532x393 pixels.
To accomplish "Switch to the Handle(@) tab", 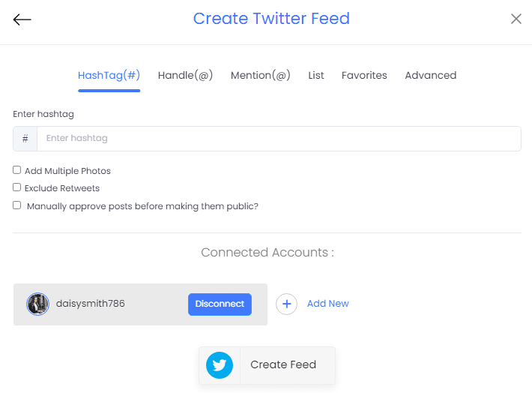I will (x=185, y=75).
